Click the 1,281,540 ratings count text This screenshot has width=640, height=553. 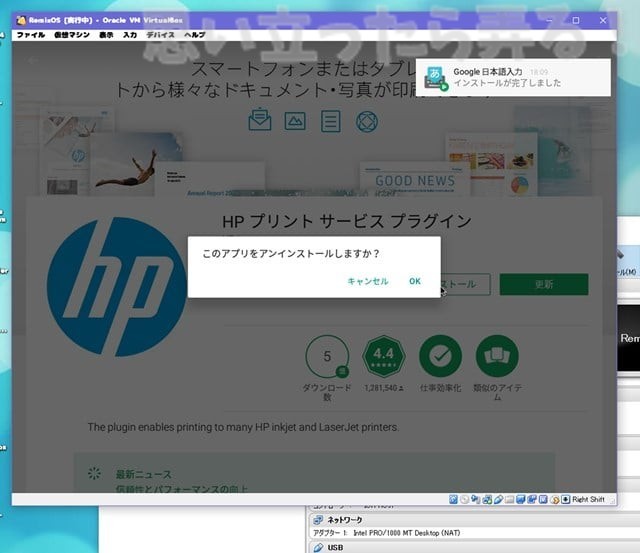[x=384, y=388]
